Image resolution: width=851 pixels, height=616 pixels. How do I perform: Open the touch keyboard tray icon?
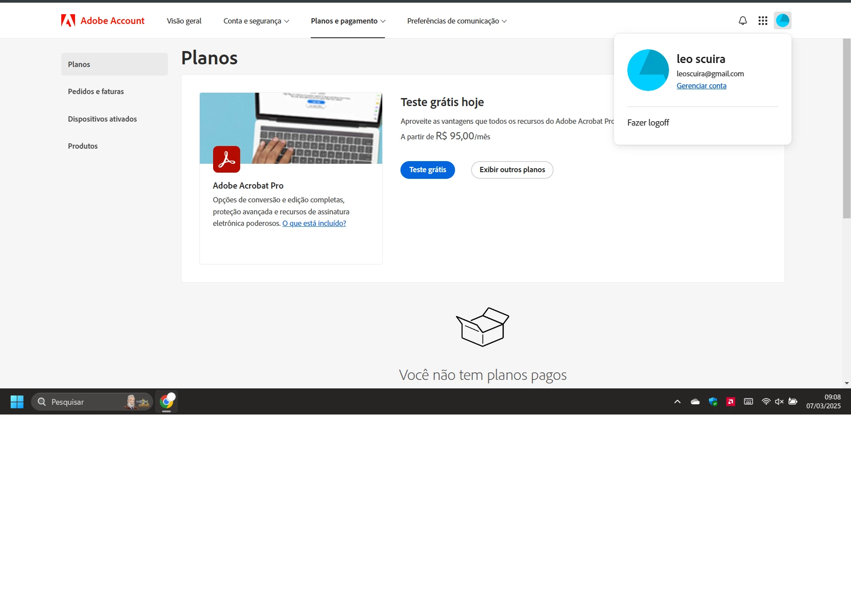[748, 402]
